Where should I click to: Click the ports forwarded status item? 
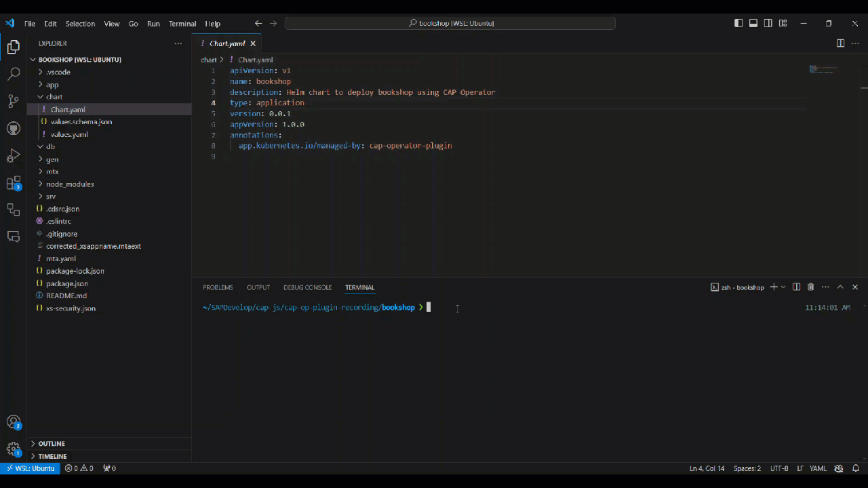pyautogui.click(x=109, y=468)
